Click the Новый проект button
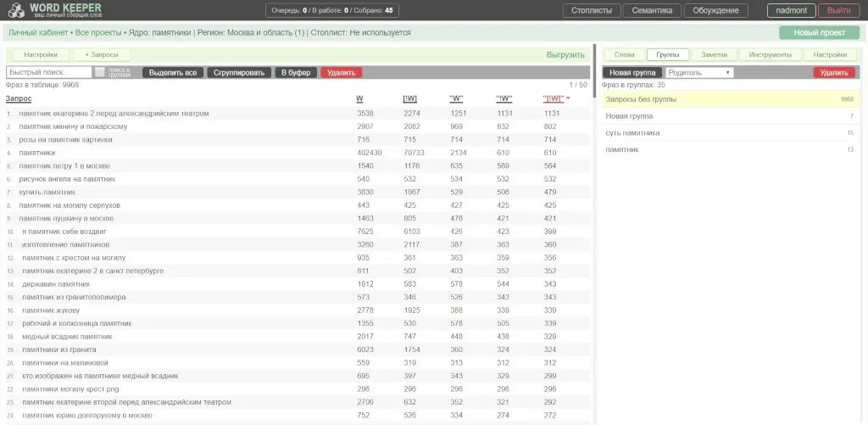Screen dimensions: 868x425 (x=820, y=33)
